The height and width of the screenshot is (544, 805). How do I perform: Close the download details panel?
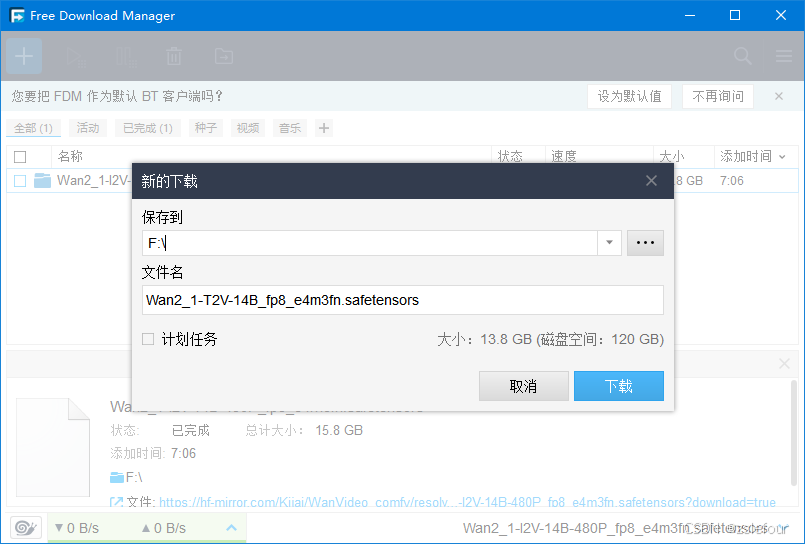point(784,363)
